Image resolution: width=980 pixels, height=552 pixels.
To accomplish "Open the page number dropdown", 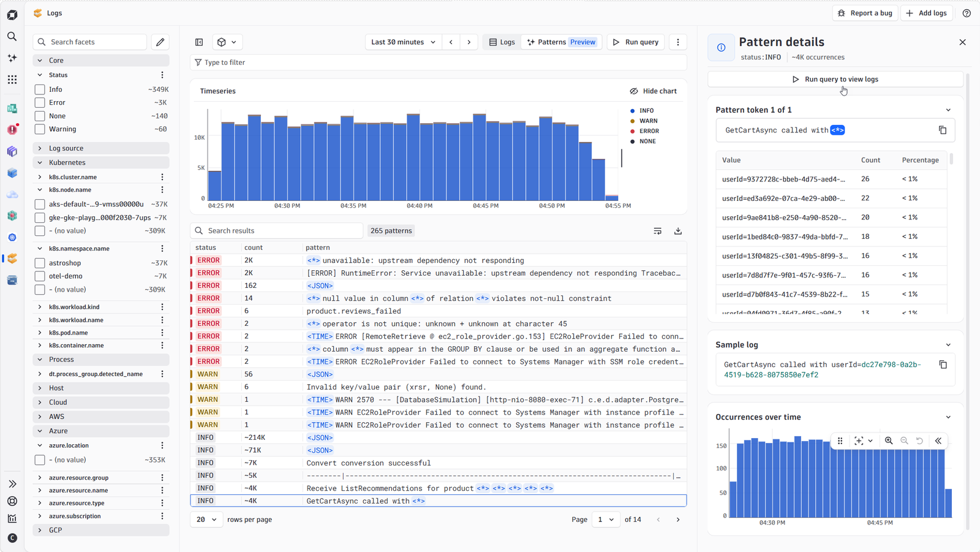I will pos(606,520).
